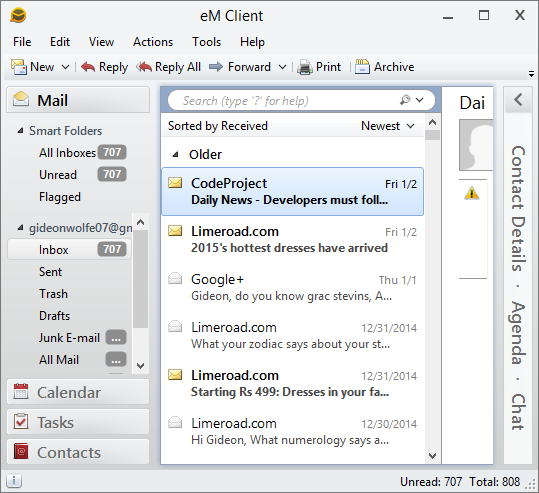Open Contacts via the red book icon
Image resolution: width=539 pixels, height=493 pixels.
click(x=21, y=451)
